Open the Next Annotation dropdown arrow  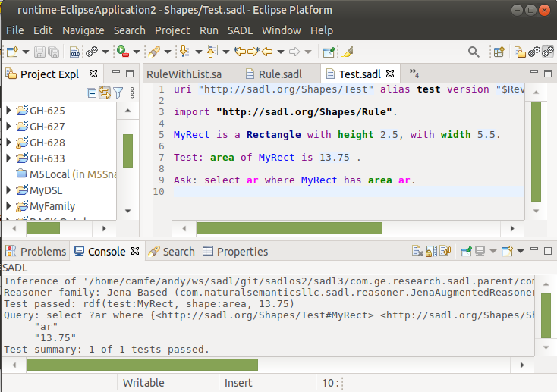[x=199, y=52]
